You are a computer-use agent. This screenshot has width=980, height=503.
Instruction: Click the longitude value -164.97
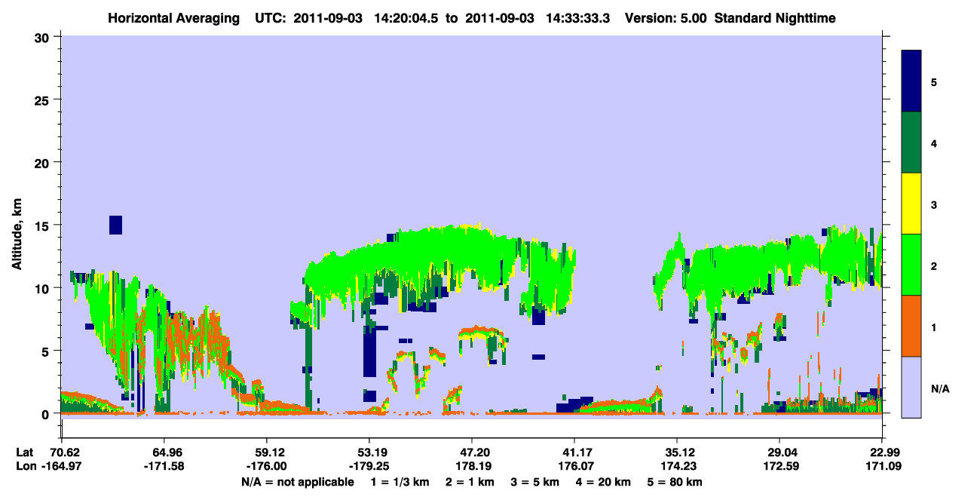coord(61,466)
